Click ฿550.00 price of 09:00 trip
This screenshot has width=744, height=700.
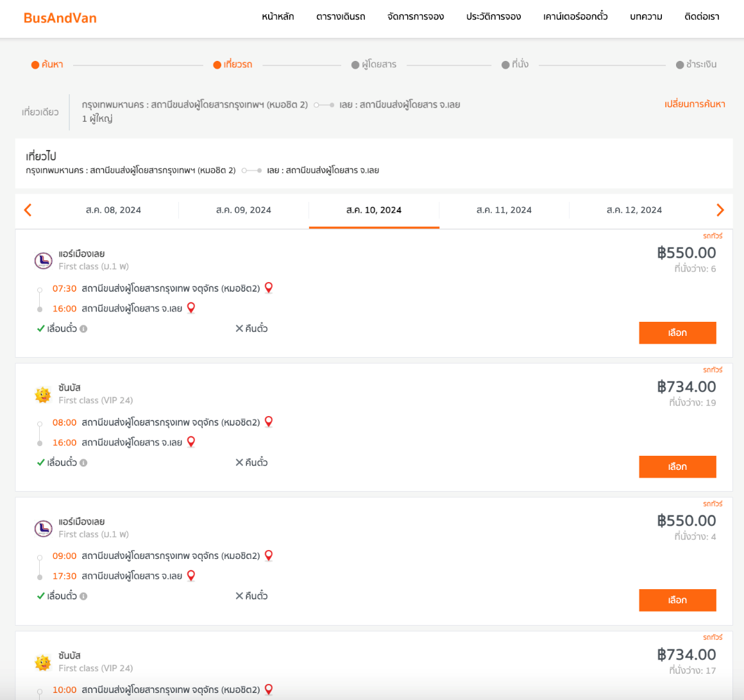[x=686, y=521]
